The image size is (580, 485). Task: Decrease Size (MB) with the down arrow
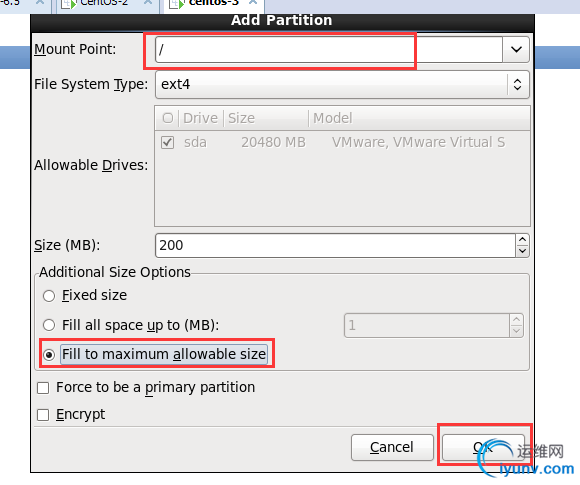(x=522, y=251)
